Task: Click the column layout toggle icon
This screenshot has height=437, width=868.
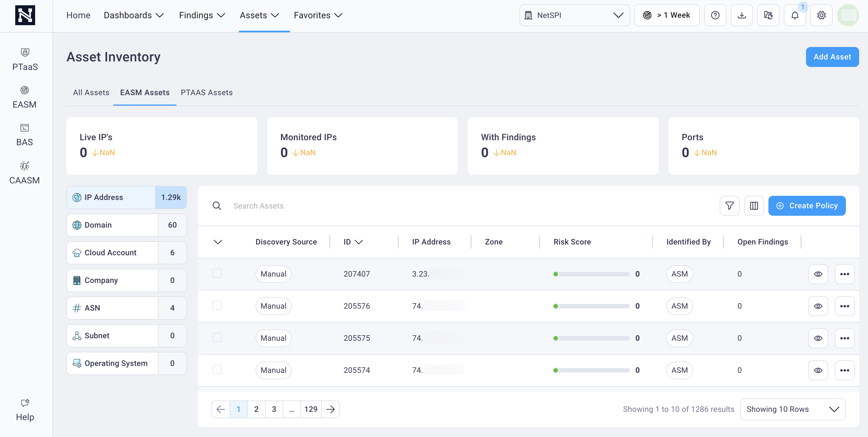Action: coord(754,205)
